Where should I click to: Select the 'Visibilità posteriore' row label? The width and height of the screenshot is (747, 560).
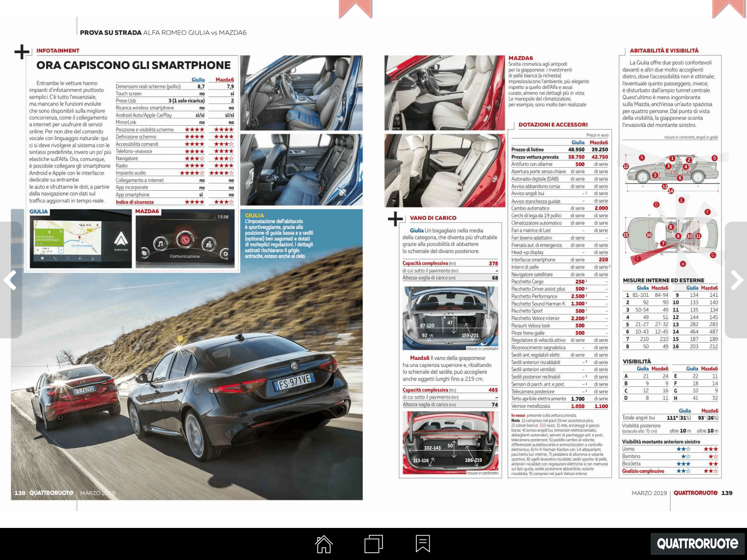pyautogui.click(x=641, y=426)
